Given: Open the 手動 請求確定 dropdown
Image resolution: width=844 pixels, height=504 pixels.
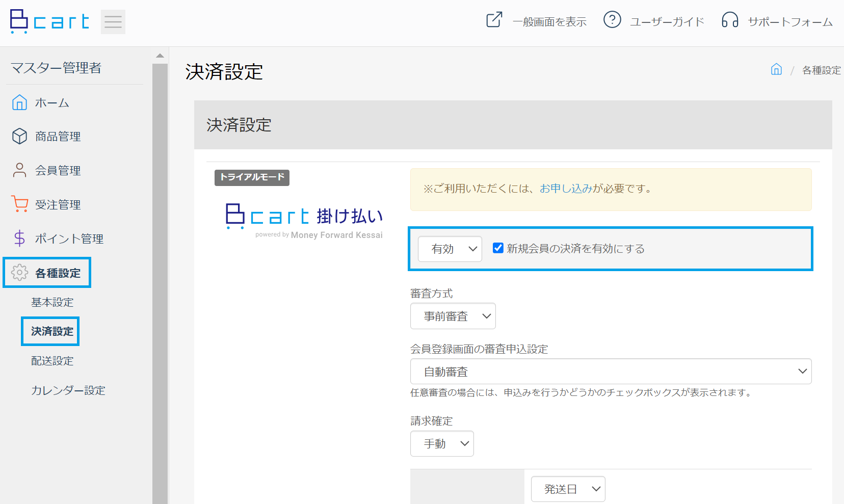Looking at the screenshot, I should pyautogui.click(x=442, y=443).
